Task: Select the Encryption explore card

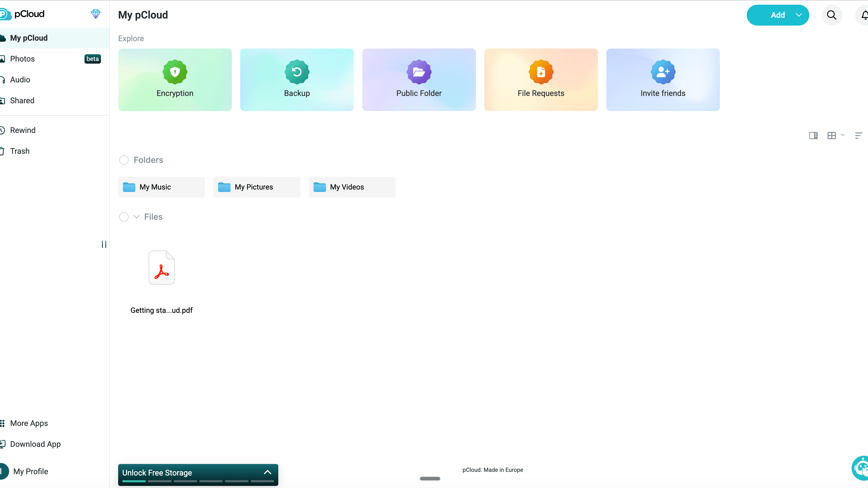Action: (x=174, y=80)
